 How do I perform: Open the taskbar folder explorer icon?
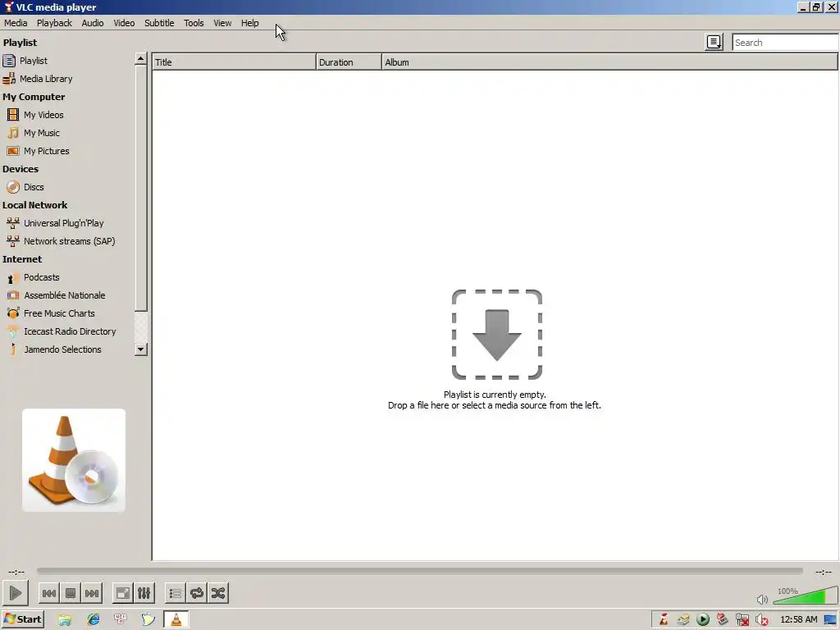pos(65,619)
